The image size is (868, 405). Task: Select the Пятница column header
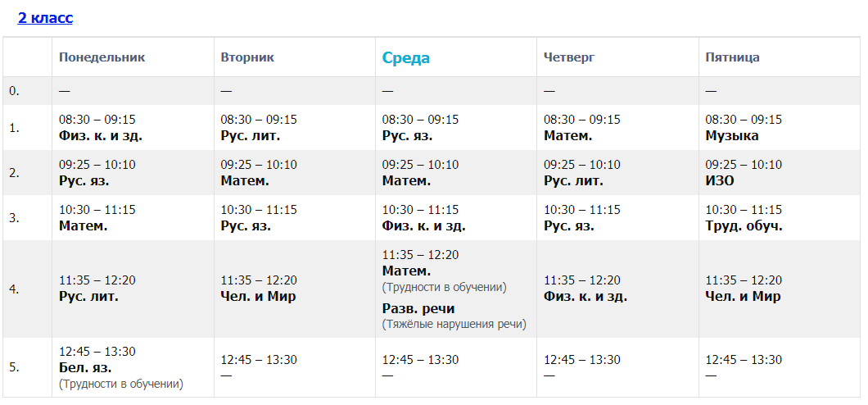click(732, 57)
